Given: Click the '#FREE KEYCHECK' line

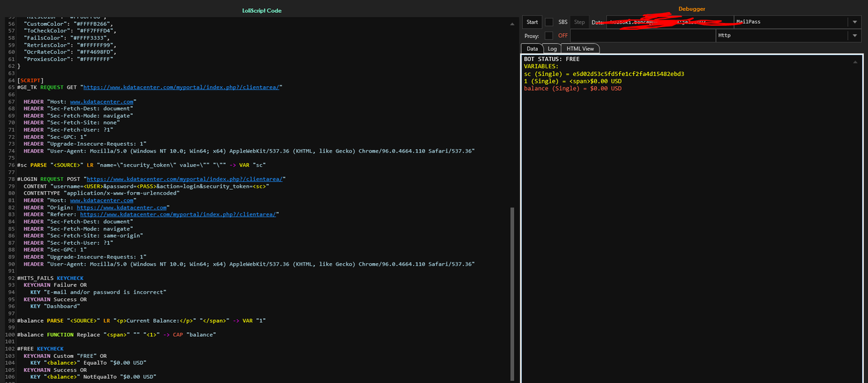Looking at the screenshot, I should (x=39, y=348).
